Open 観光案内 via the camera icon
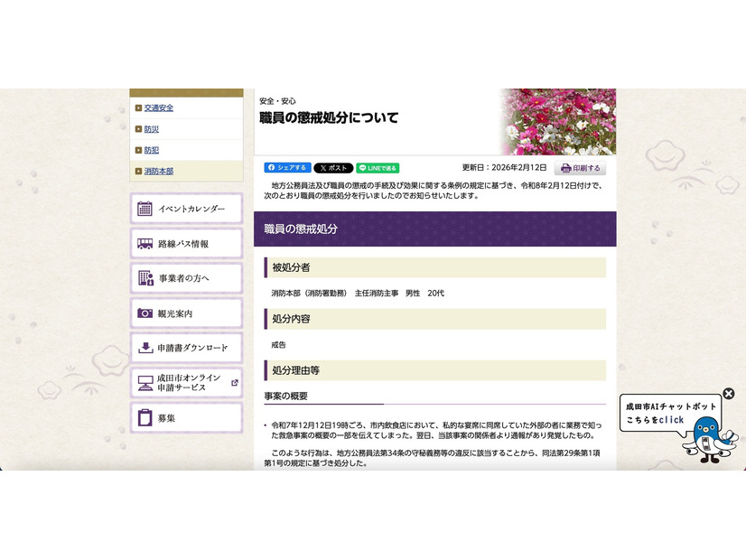 144,313
